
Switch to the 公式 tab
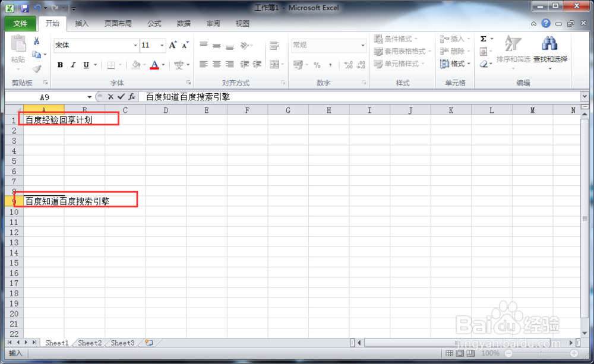tap(154, 24)
